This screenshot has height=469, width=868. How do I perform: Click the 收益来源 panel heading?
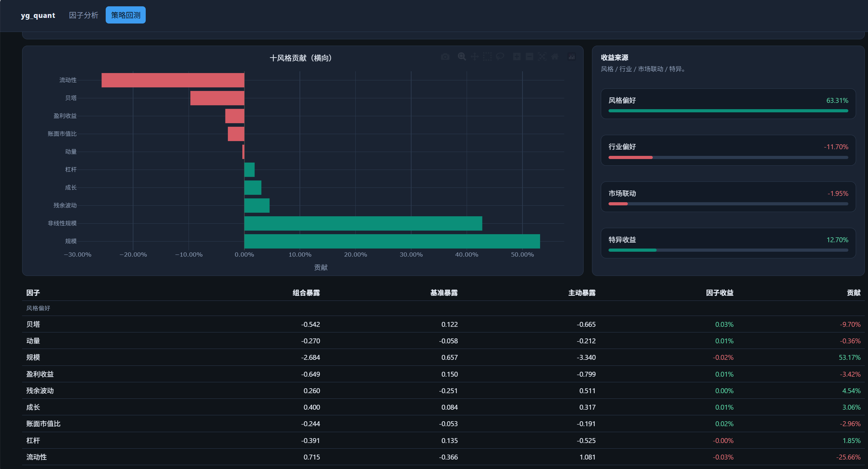[614, 58]
